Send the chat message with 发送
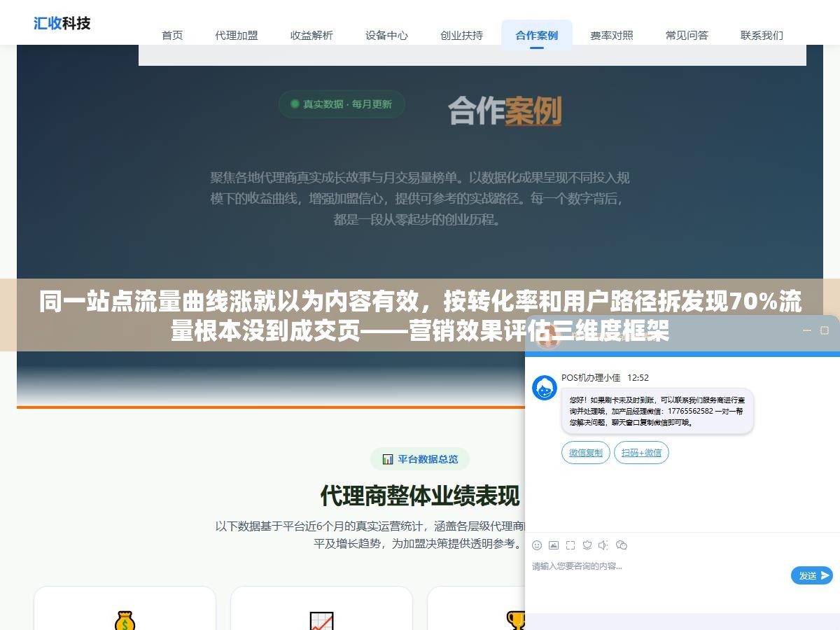This screenshot has width=840, height=630. click(x=812, y=575)
